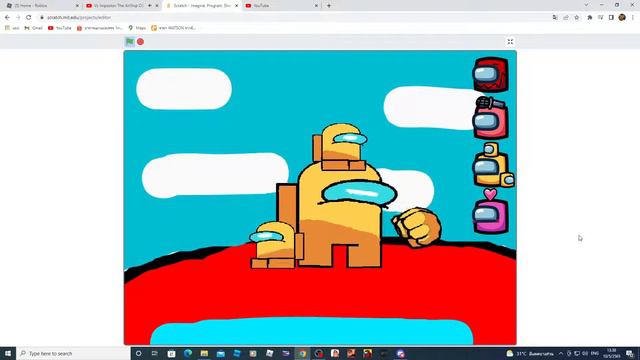Open the Chrome profile avatar

tap(622, 17)
